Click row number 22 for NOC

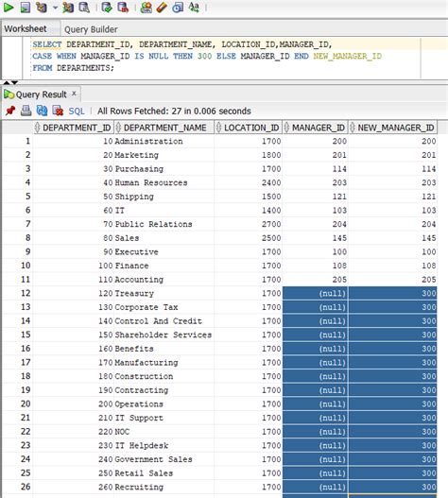[17, 431]
